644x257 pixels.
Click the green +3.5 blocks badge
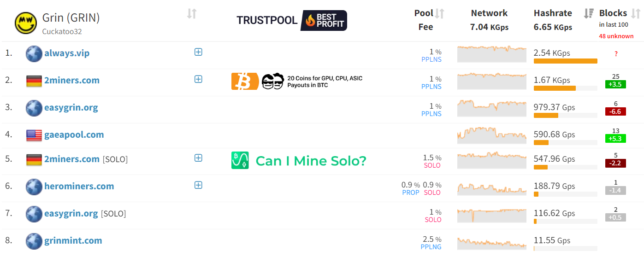[616, 84]
